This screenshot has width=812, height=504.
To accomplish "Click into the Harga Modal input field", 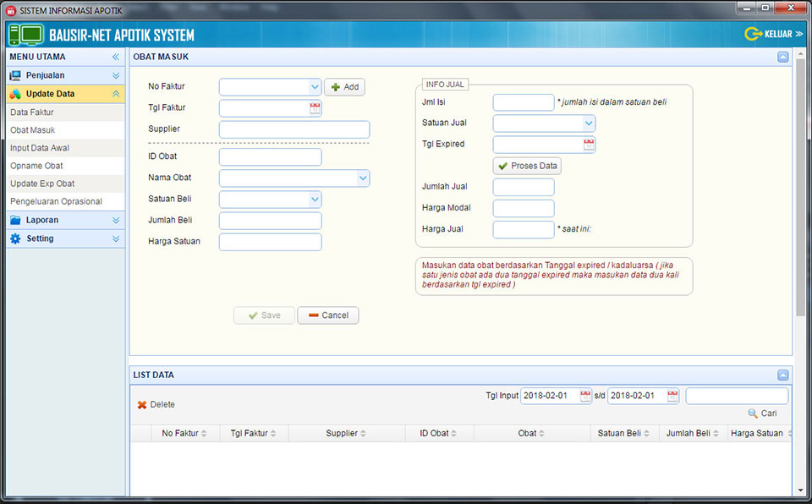I will (523, 208).
